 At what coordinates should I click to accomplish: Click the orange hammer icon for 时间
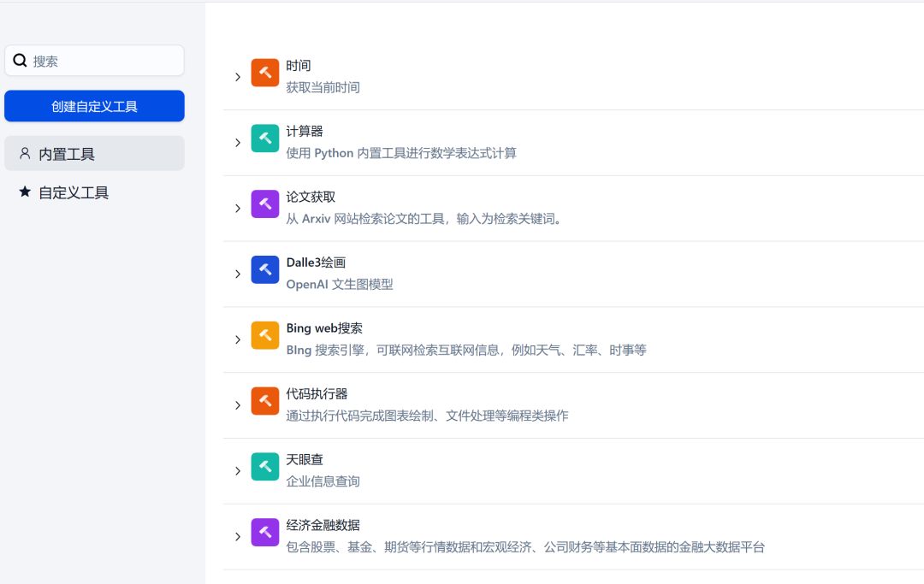click(x=264, y=73)
